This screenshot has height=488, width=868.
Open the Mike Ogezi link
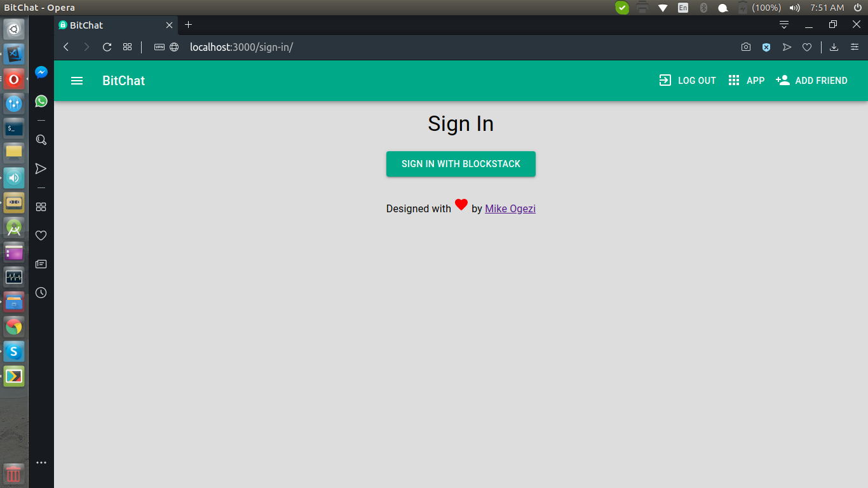(x=510, y=208)
